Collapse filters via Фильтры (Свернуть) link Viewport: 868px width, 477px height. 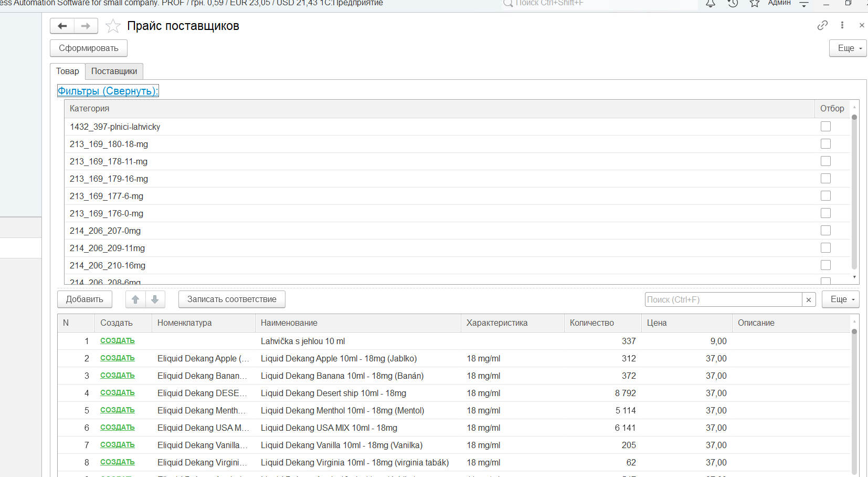pos(108,91)
